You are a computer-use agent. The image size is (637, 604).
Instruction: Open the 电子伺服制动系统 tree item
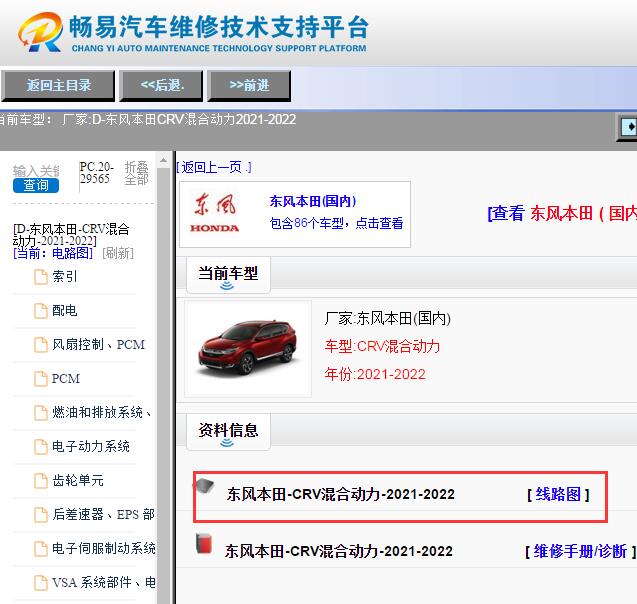click(x=104, y=548)
